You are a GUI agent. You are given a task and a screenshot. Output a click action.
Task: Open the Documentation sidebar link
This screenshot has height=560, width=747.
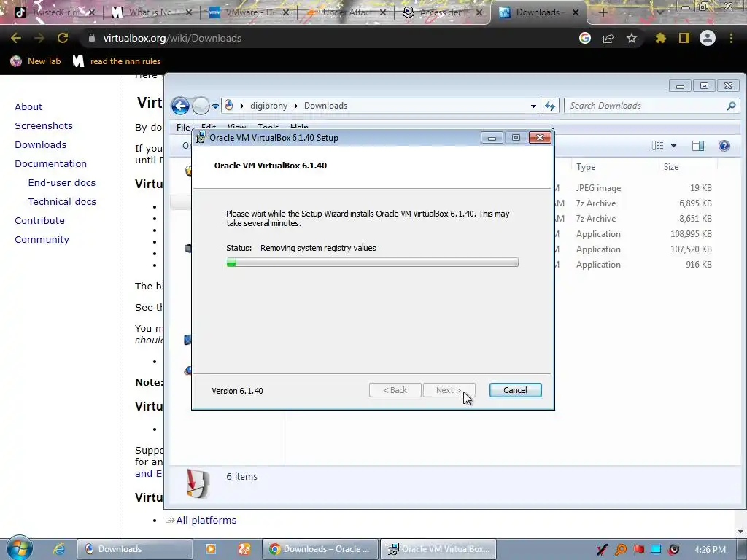50,164
